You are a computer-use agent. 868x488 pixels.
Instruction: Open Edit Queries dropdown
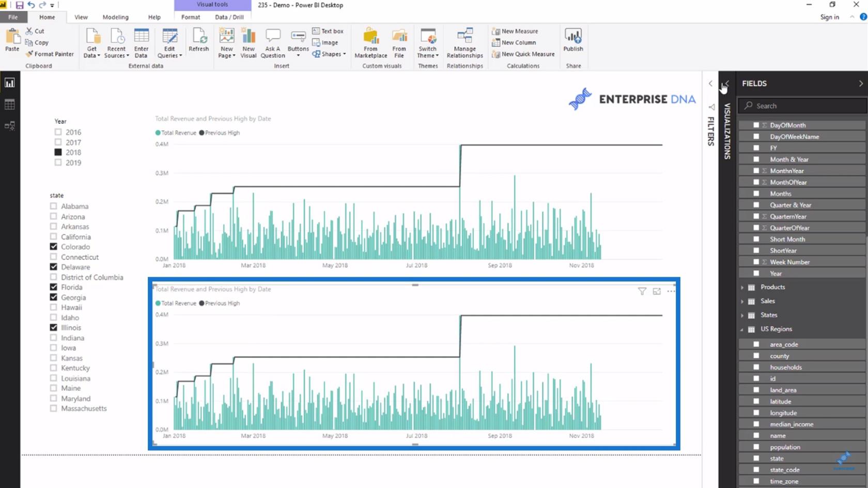tap(169, 43)
